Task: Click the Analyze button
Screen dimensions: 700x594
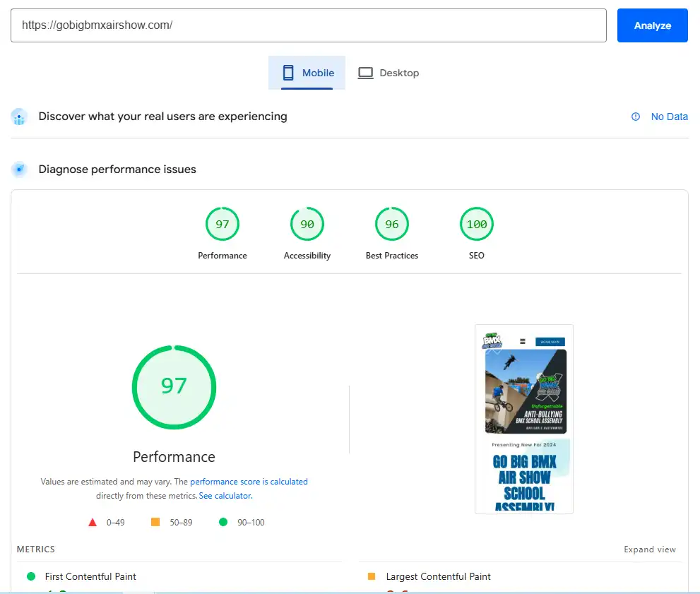Action: 652,25
